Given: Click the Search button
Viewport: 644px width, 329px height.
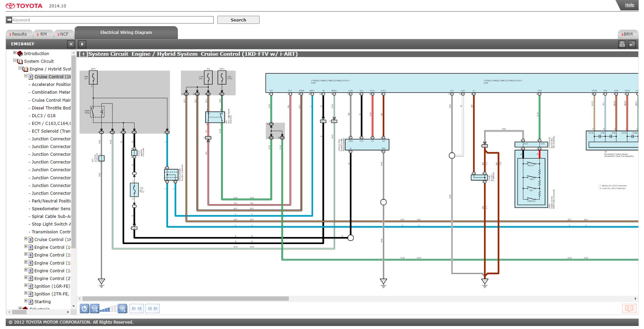Looking at the screenshot, I should (238, 20).
